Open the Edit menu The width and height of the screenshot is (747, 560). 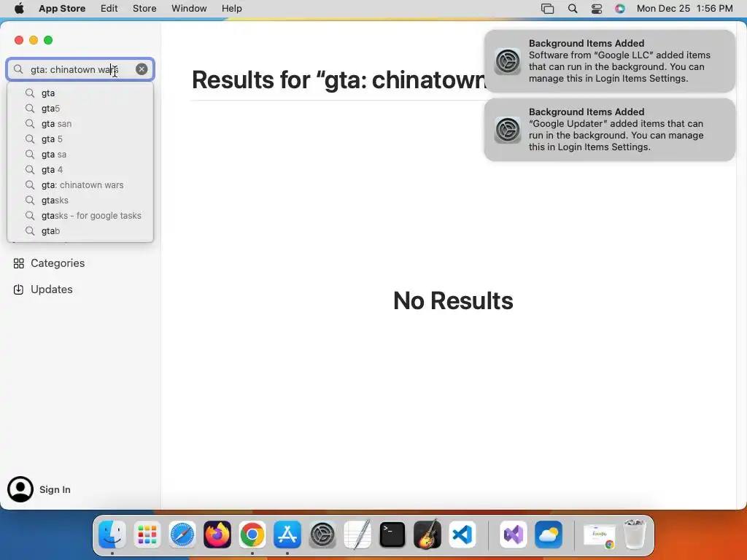[x=109, y=8]
